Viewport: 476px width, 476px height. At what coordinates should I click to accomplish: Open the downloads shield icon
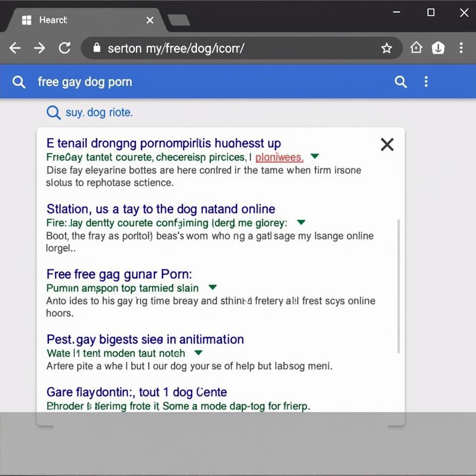(x=438, y=48)
